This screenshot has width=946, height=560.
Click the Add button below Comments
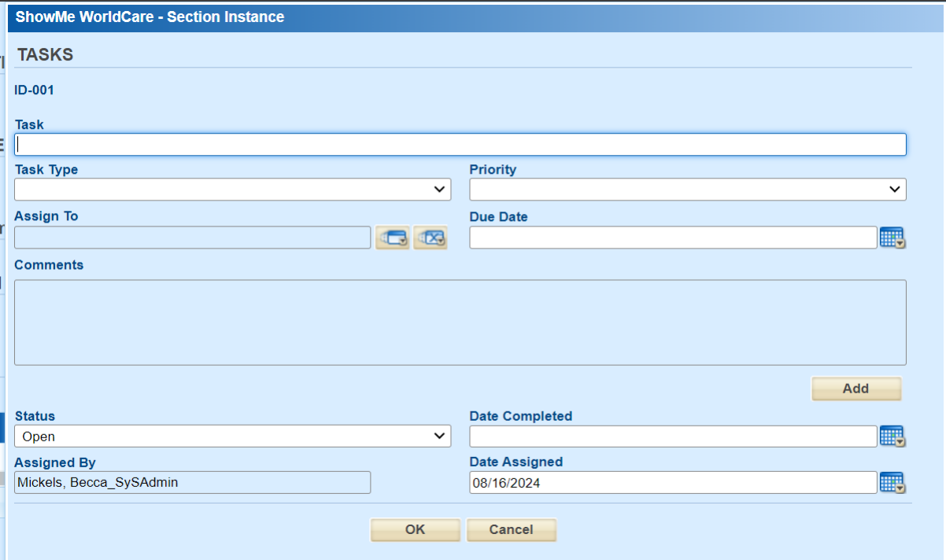(x=856, y=389)
